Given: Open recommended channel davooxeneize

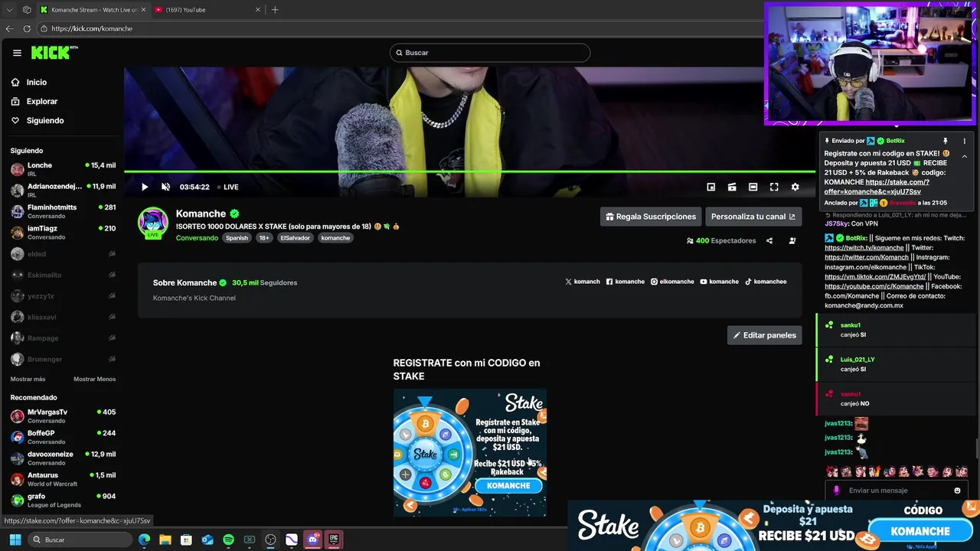Looking at the screenshot, I should pos(63,458).
